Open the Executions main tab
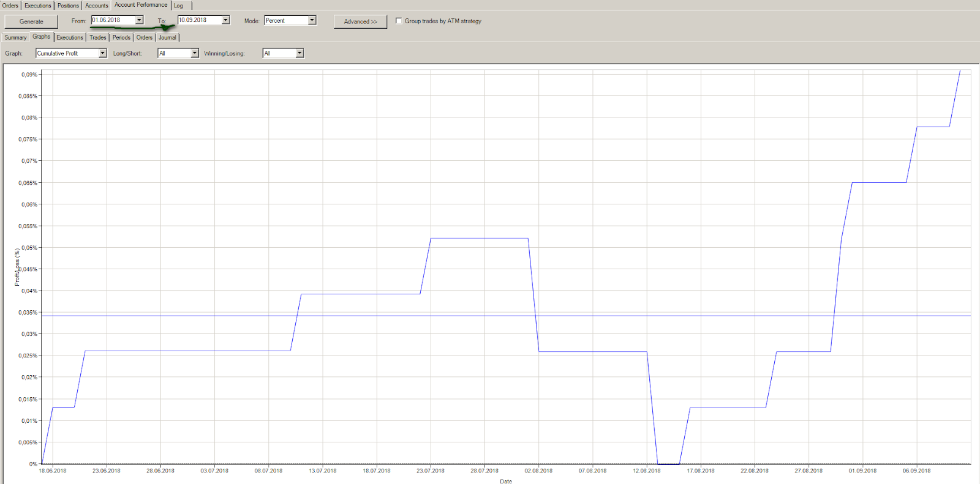Image resolution: width=980 pixels, height=484 pixels. point(38,6)
